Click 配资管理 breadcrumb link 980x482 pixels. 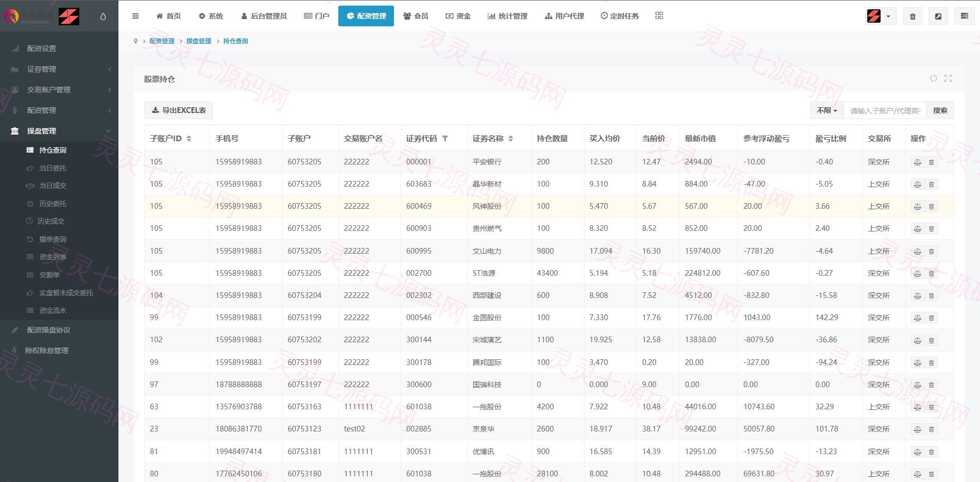click(162, 41)
